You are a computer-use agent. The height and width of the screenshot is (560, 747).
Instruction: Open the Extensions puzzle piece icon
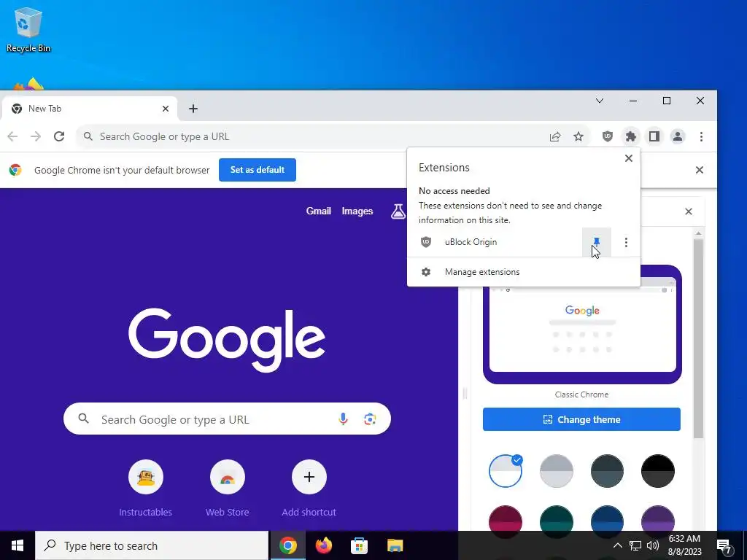[x=631, y=136]
